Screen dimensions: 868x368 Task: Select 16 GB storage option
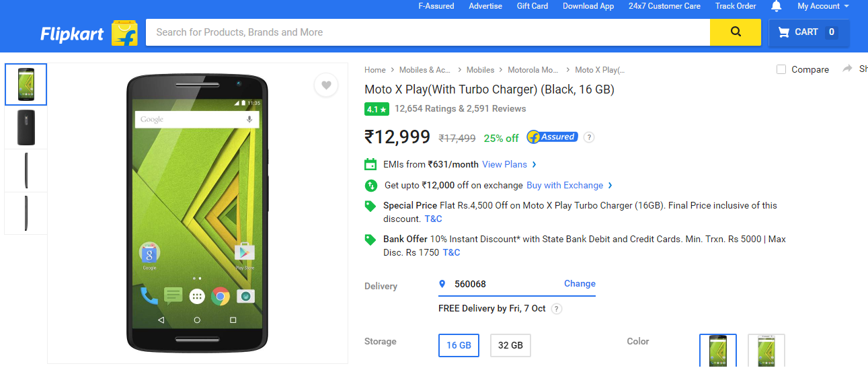click(x=459, y=345)
